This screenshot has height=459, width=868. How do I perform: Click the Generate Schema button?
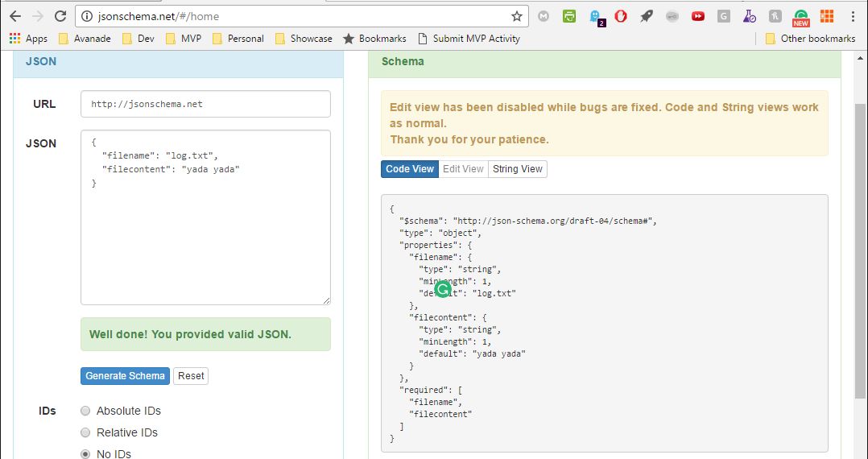(x=125, y=376)
